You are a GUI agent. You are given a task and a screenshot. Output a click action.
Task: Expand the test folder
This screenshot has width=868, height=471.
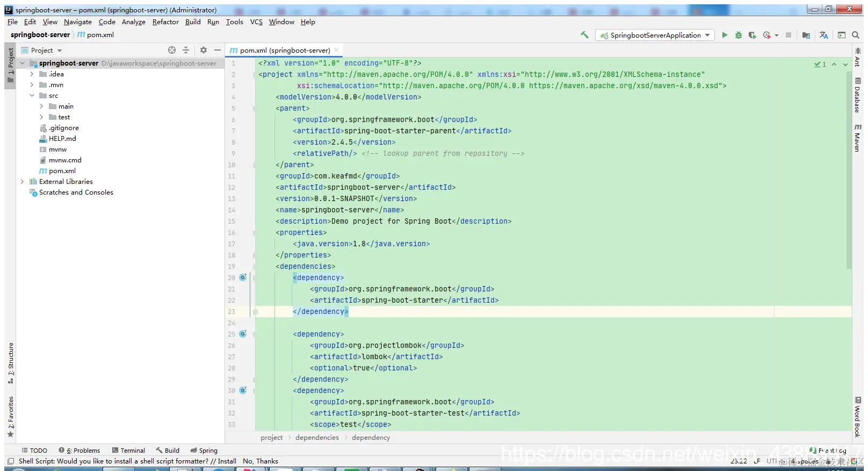(x=41, y=117)
